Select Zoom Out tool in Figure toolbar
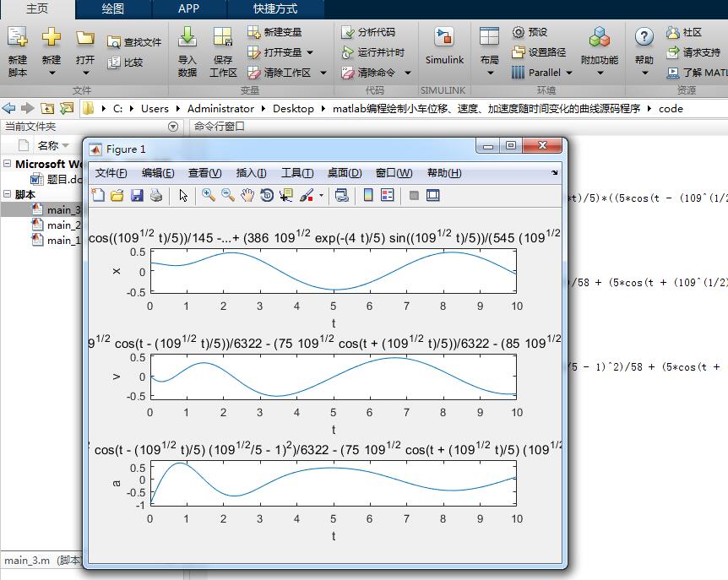 pyautogui.click(x=227, y=195)
